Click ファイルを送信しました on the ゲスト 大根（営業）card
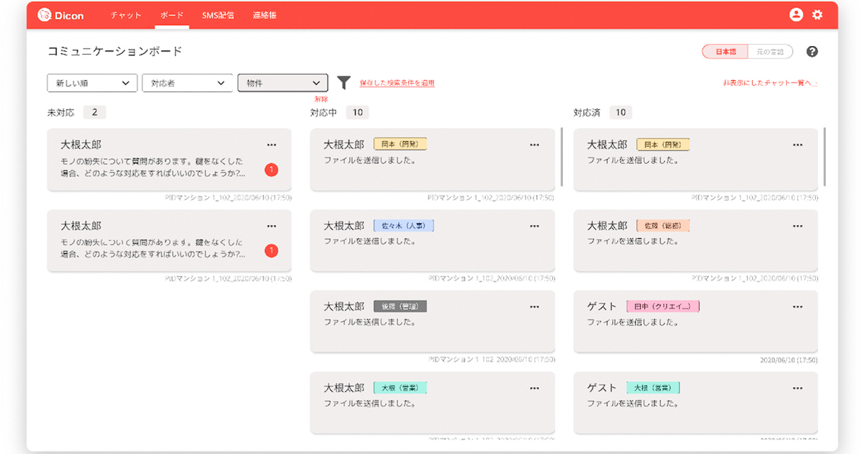Screen dimensions: 868x454 tap(633, 404)
